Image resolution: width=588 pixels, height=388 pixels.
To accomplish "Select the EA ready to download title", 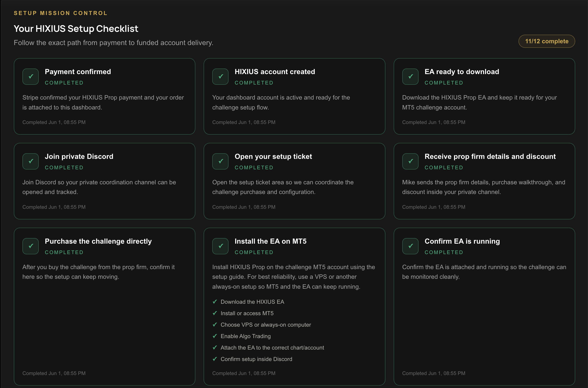I will (x=462, y=72).
